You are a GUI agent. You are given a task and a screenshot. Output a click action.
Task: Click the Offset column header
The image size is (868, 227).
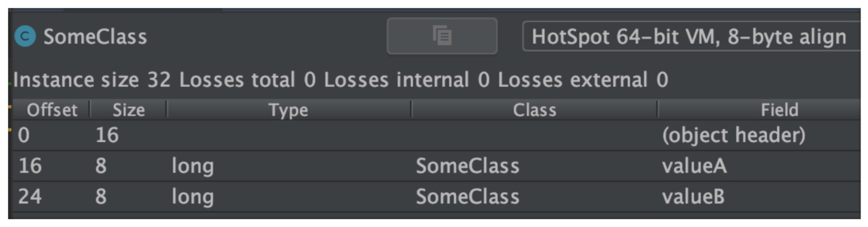coord(52,110)
